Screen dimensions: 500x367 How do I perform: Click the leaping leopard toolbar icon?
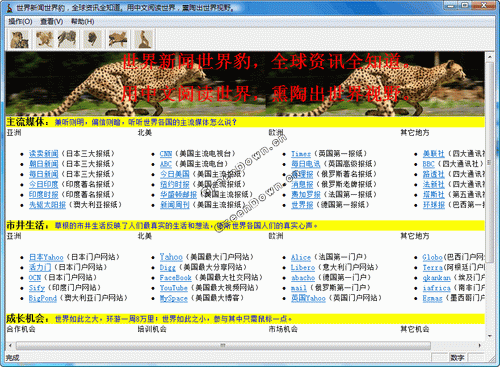44,39
